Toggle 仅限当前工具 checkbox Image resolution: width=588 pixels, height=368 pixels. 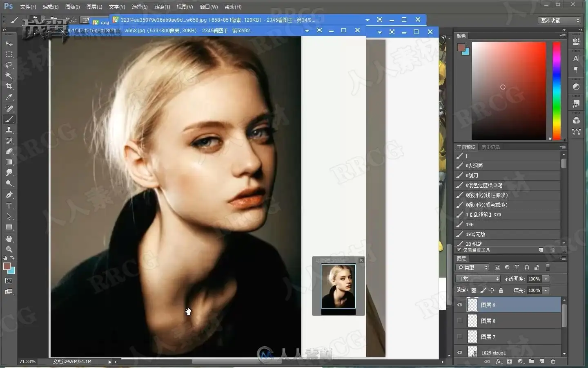click(x=459, y=250)
